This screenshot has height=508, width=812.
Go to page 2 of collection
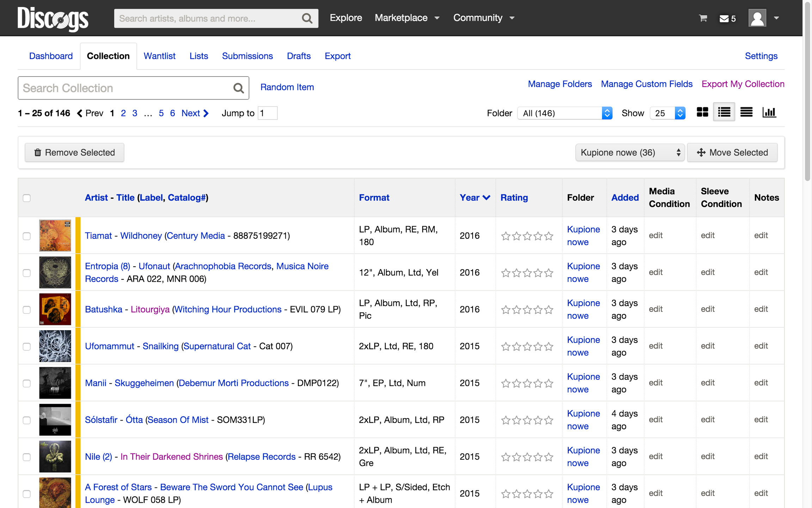point(123,113)
